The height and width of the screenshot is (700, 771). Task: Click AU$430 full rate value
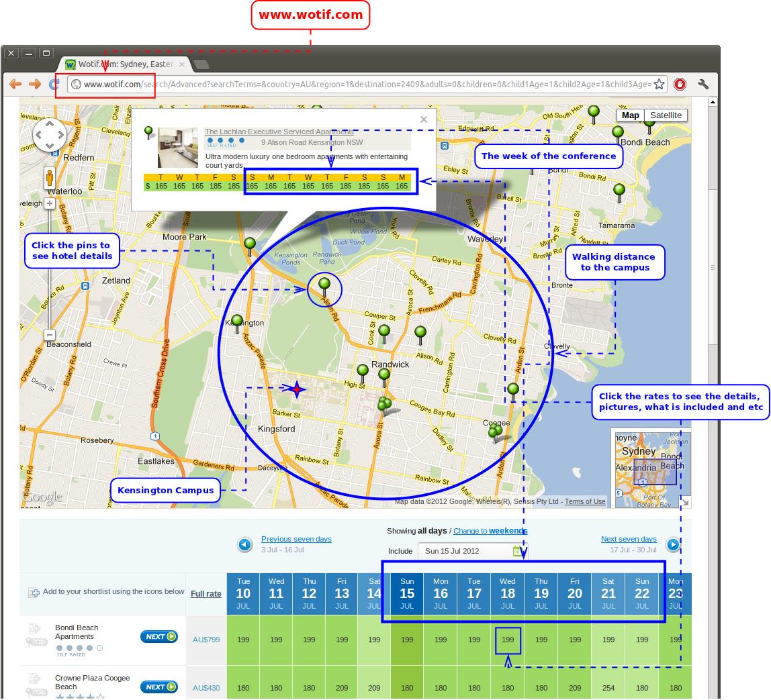point(207,688)
